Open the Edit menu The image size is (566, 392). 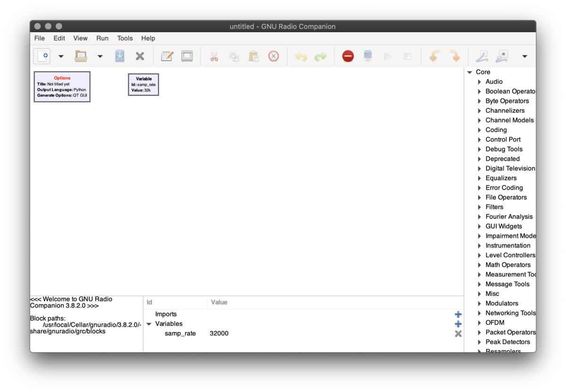coord(59,38)
